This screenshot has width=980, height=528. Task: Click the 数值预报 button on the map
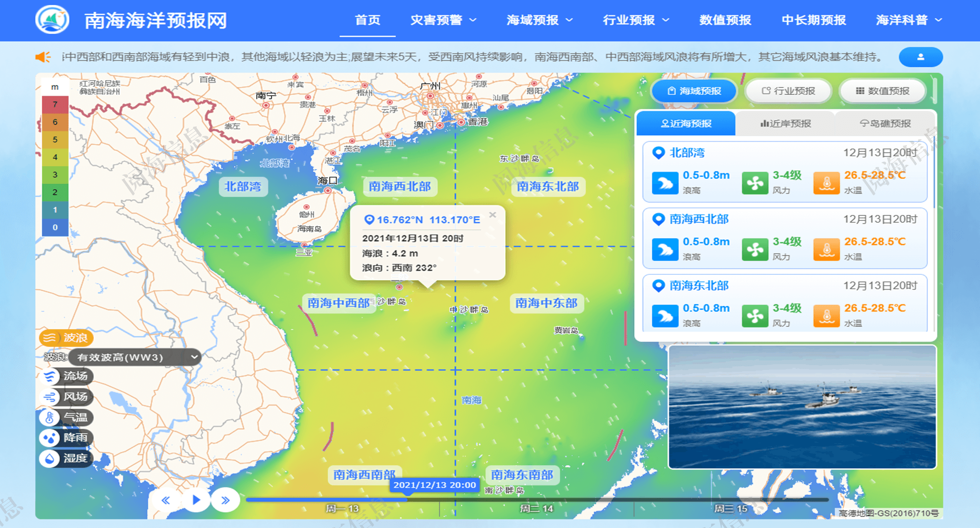tap(882, 91)
